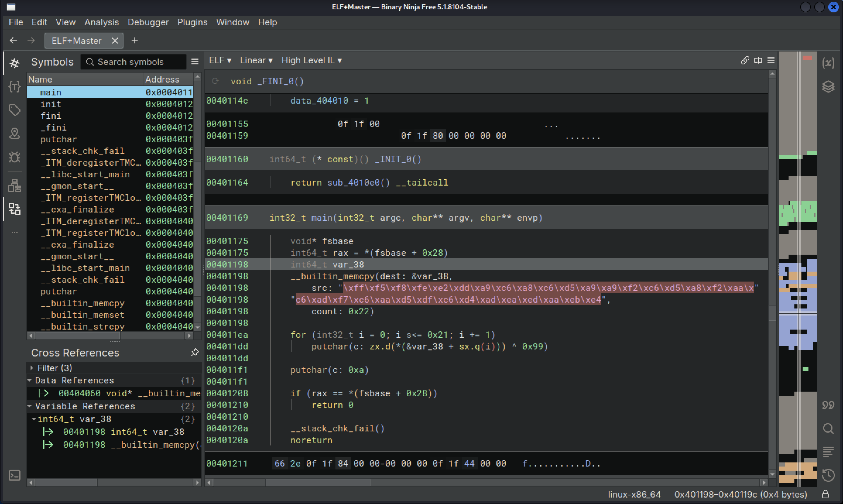Screen dimensions: 843x504
Task: Open the console terminal icon
Action: pos(15,475)
